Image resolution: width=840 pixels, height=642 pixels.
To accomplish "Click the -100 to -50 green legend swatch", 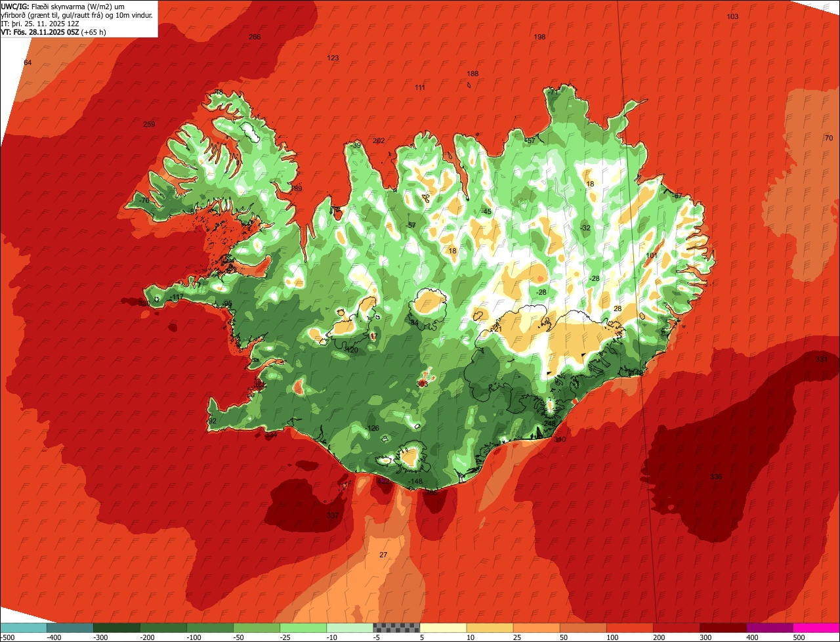I will [210, 627].
